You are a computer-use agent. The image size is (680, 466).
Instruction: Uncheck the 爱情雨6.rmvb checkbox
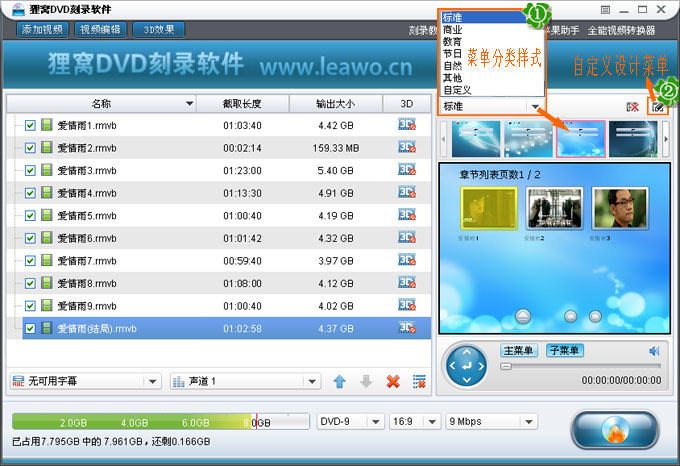(x=30, y=238)
